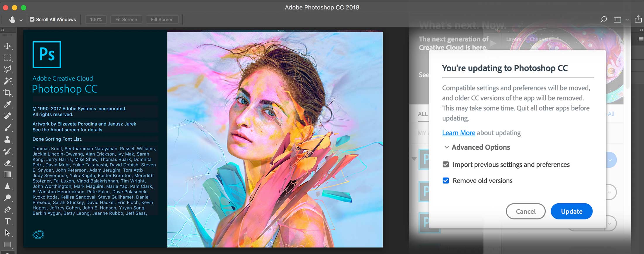Select the Polygonal Lasso tool

7,69
